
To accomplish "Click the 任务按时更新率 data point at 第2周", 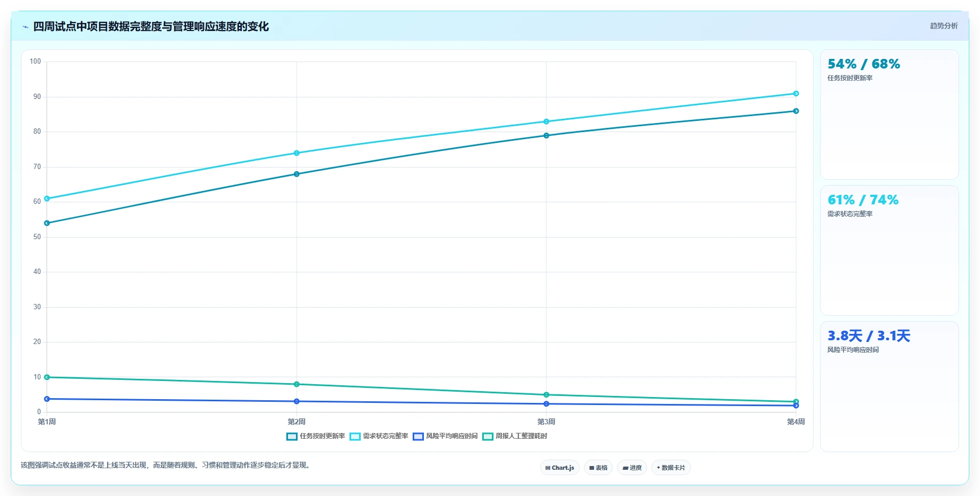I will [x=297, y=174].
